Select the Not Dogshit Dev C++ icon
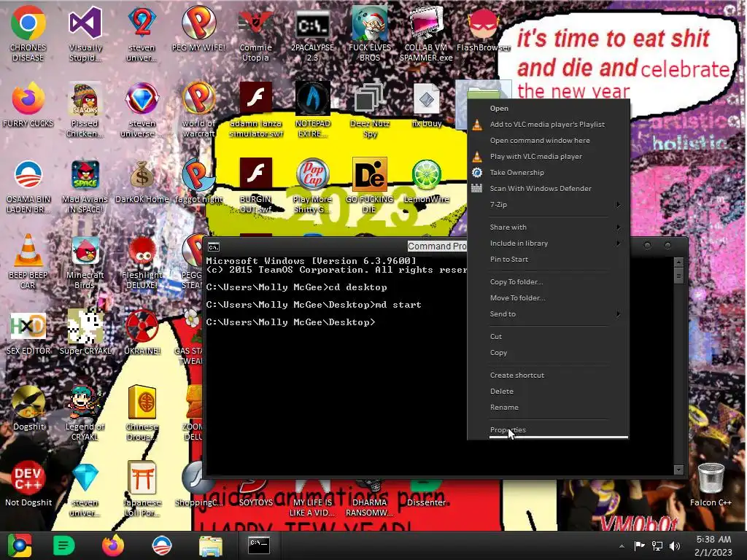The image size is (747, 560). tap(28, 484)
